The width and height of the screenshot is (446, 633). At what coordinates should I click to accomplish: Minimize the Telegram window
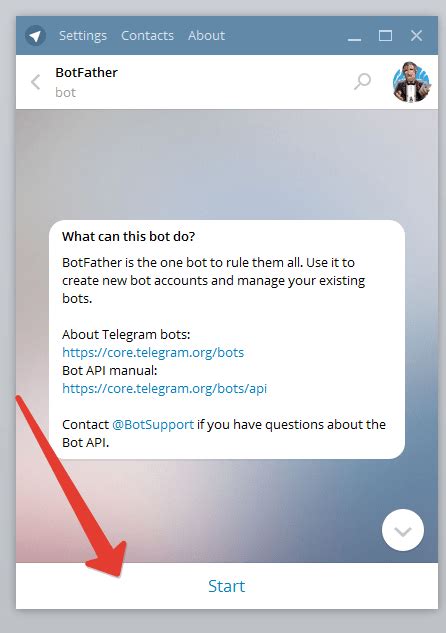354,36
